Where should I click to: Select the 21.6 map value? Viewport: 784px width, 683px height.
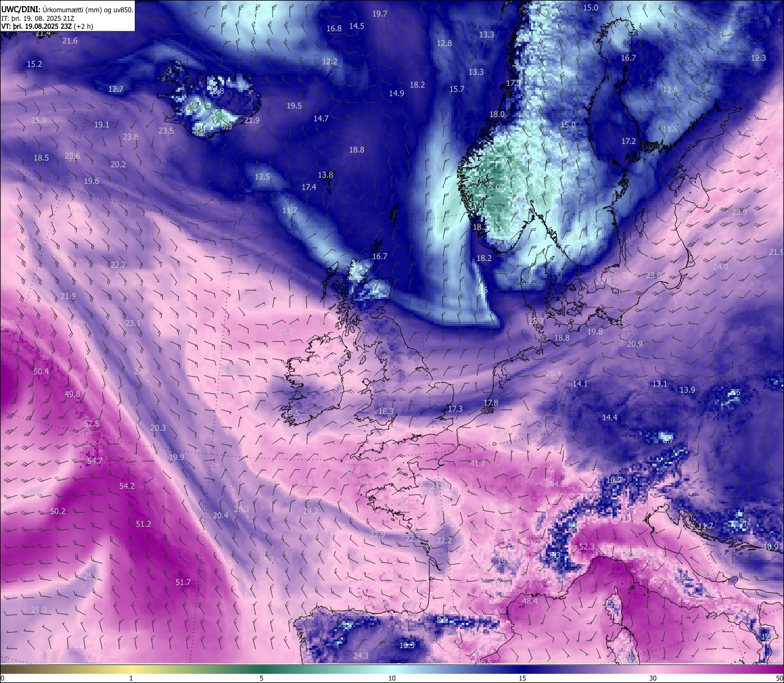coord(70,40)
